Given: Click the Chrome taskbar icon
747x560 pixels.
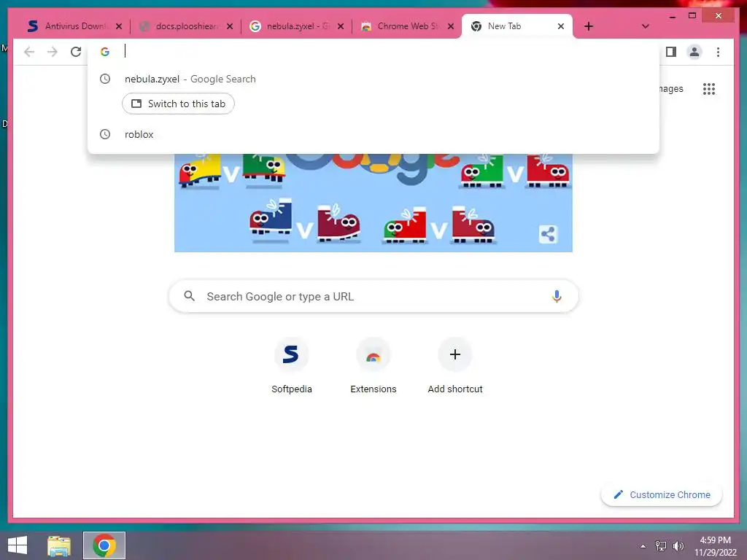Looking at the screenshot, I should 104,545.
